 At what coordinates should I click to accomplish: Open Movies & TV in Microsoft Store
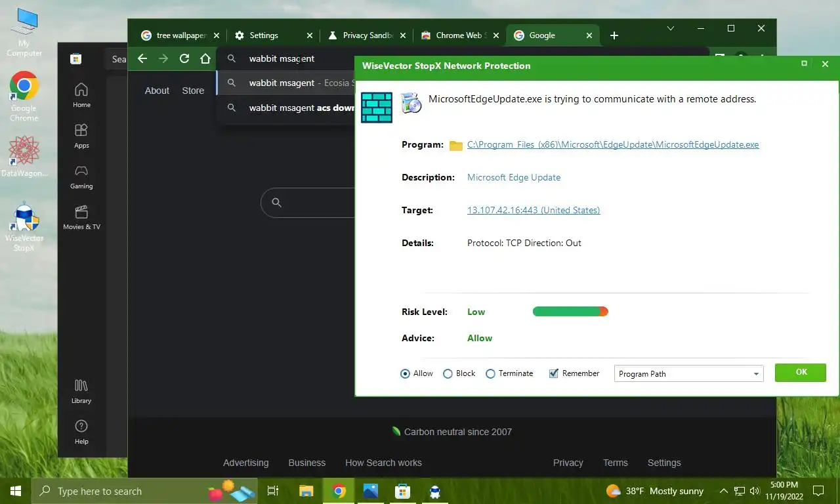tap(81, 217)
